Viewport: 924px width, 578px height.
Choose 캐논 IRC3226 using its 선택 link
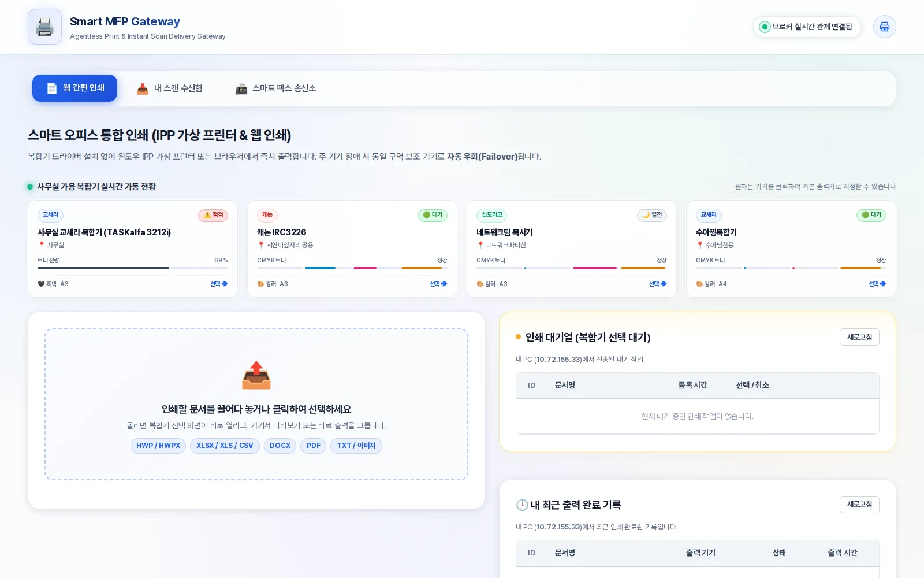click(438, 284)
